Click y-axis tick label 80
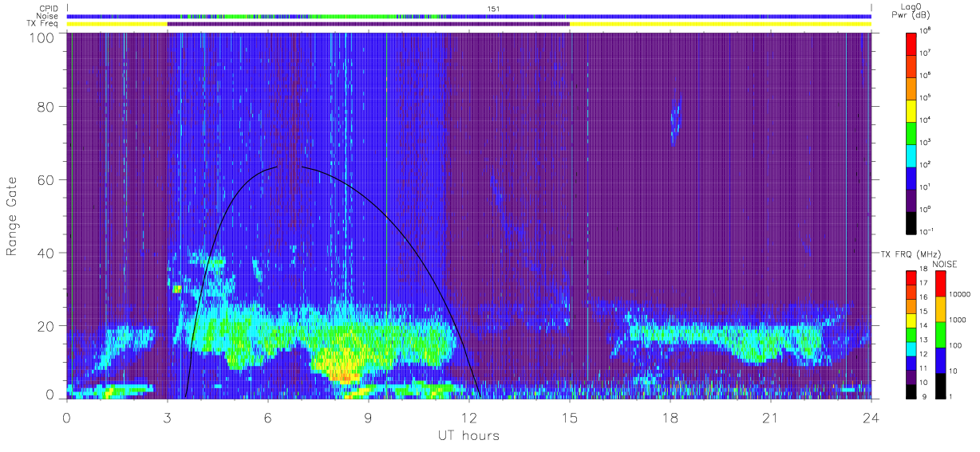The image size is (980, 452). pos(45,106)
